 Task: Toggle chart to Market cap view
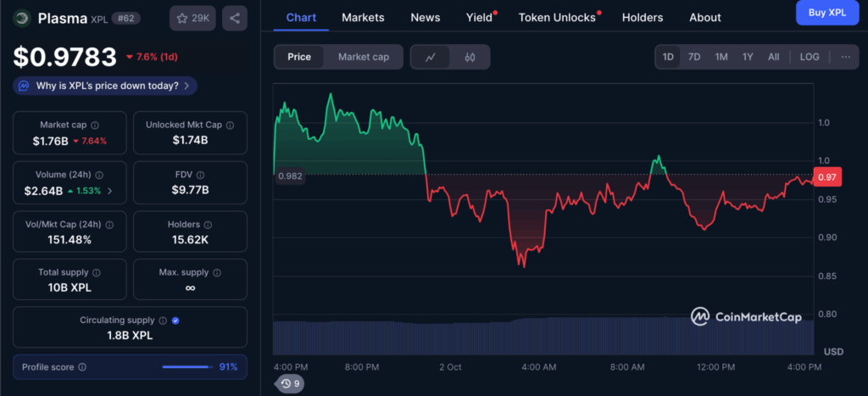click(363, 57)
